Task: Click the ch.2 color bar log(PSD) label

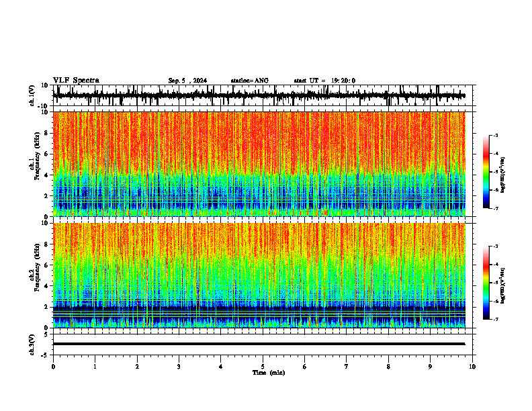Action: [x=502, y=285]
